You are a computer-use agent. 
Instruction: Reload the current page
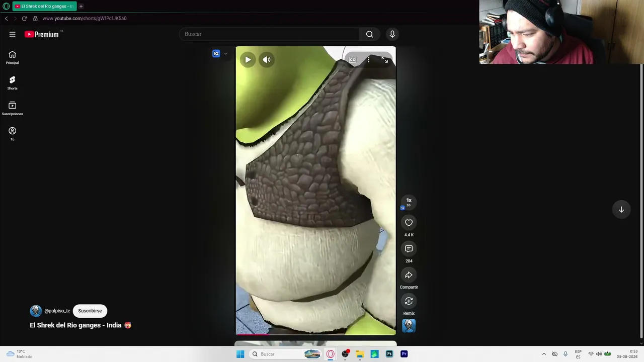(24, 19)
